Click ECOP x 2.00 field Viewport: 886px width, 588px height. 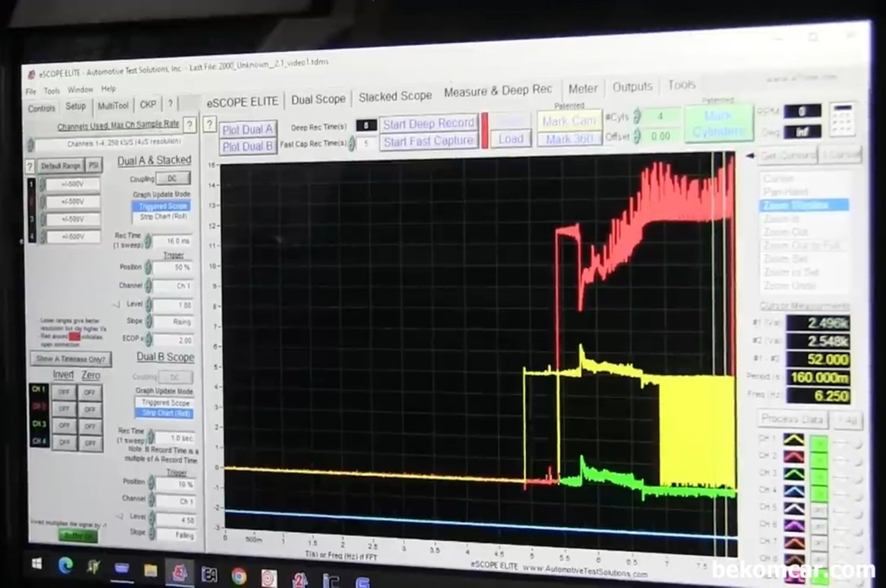point(173,340)
